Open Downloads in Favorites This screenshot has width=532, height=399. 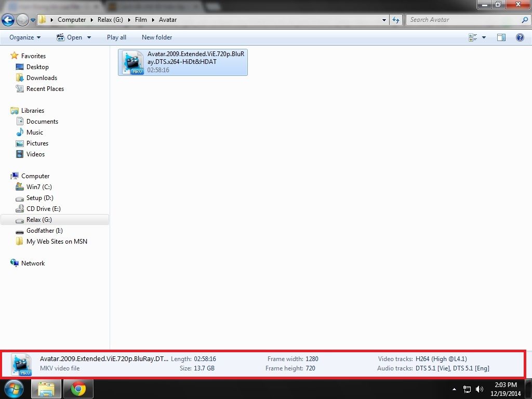(42, 78)
